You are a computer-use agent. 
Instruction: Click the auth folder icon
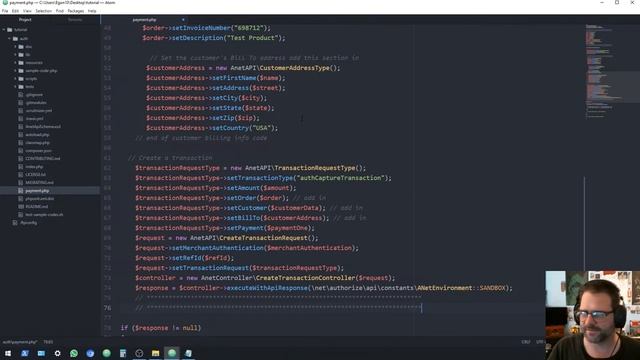coord(16,39)
